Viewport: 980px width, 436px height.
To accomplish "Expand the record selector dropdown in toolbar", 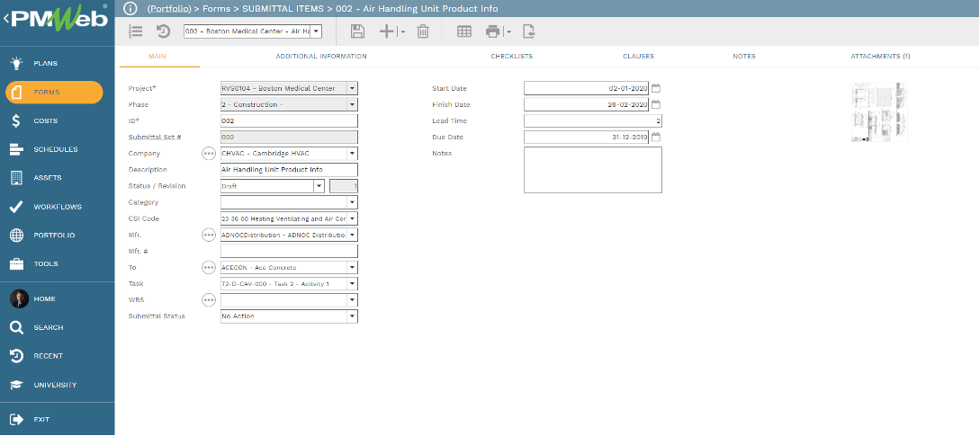I will (x=316, y=31).
